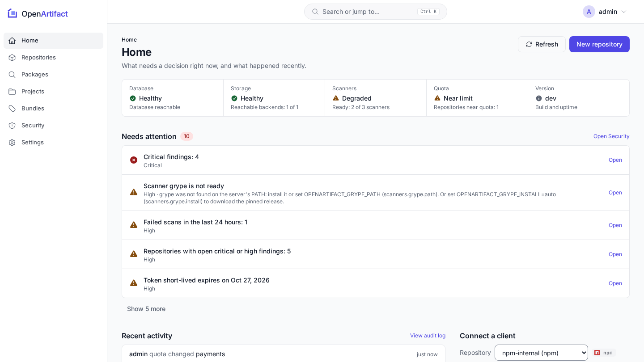Click the OpenArtifact logo icon
Viewport: 644px width, 362px height.
(13, 13)
